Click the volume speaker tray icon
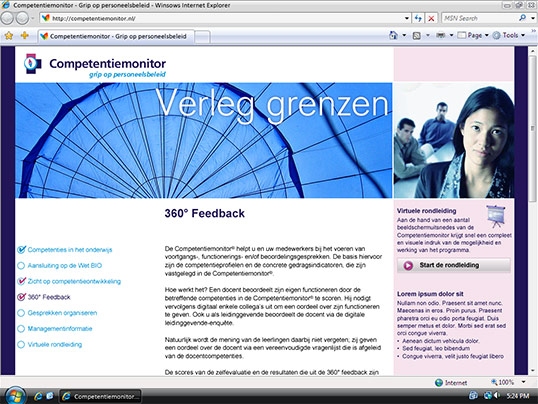 pyautogui.click(x=496, y=396)
